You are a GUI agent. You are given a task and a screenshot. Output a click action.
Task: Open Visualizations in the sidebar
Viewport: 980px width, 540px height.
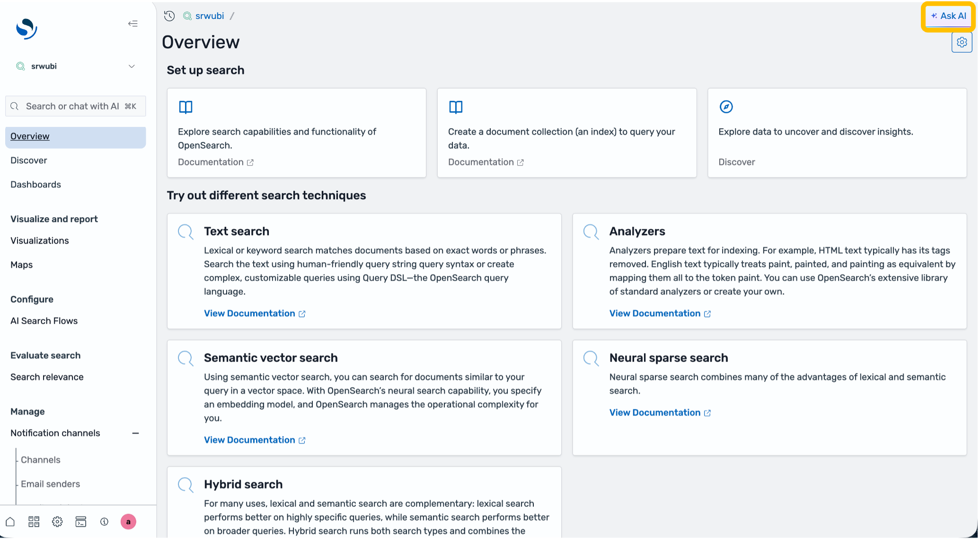[40, 241]
